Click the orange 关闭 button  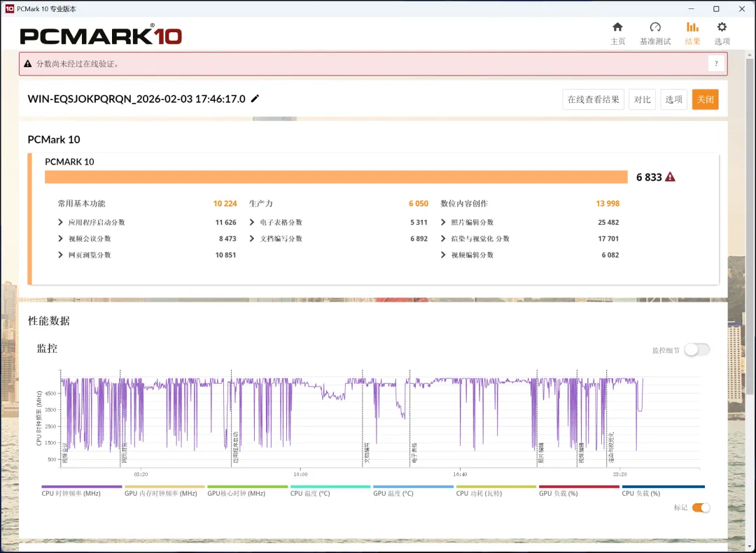coord(705,99)
